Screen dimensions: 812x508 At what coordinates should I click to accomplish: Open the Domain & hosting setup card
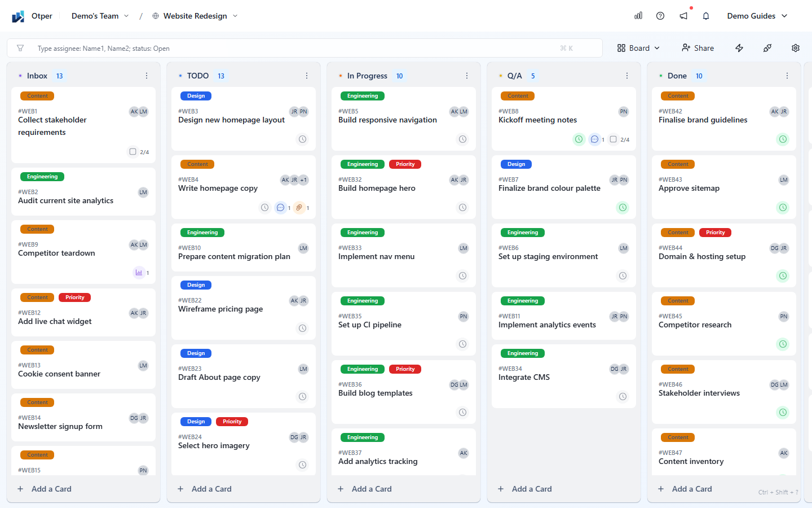point(724,255)
